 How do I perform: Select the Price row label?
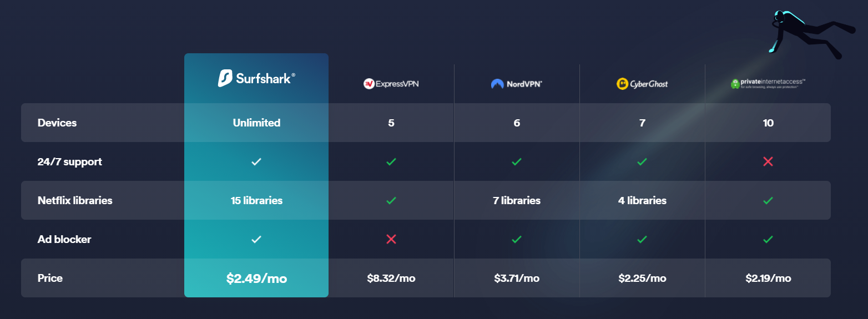[x=50, y=278]
